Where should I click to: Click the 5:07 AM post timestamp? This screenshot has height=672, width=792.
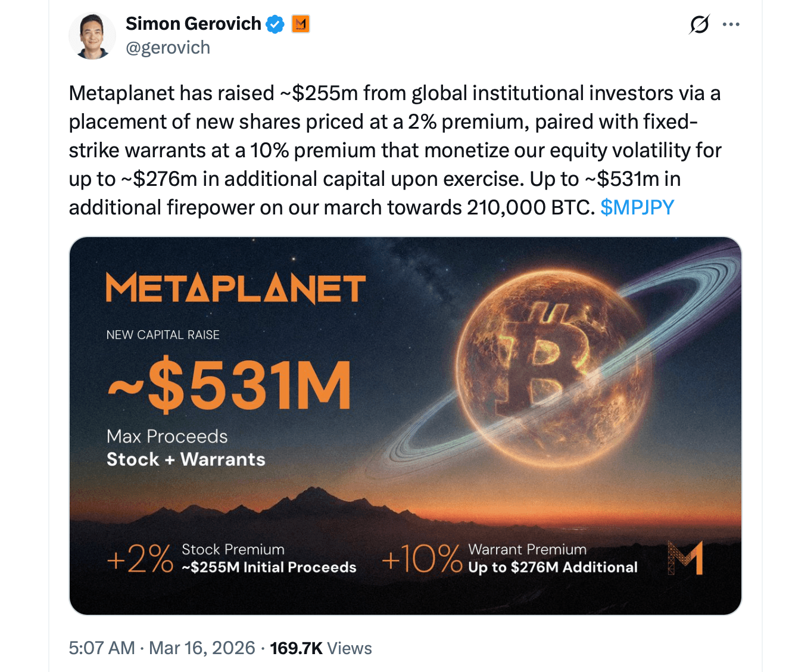pos(102,648)
